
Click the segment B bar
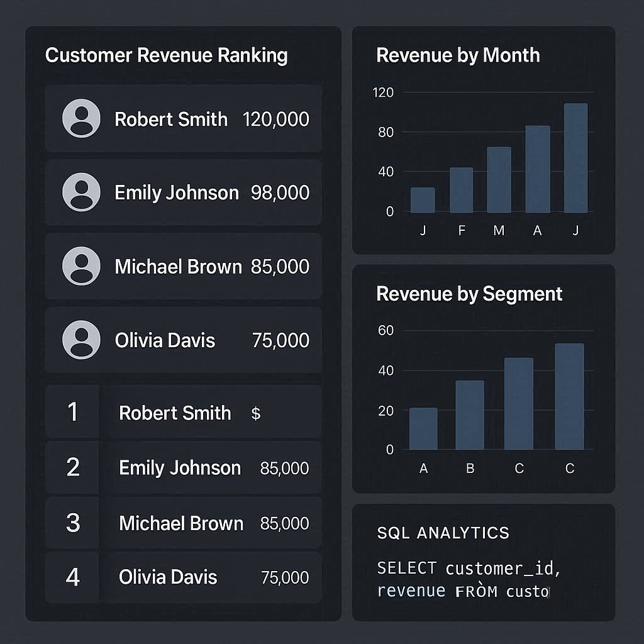(470, 415)
